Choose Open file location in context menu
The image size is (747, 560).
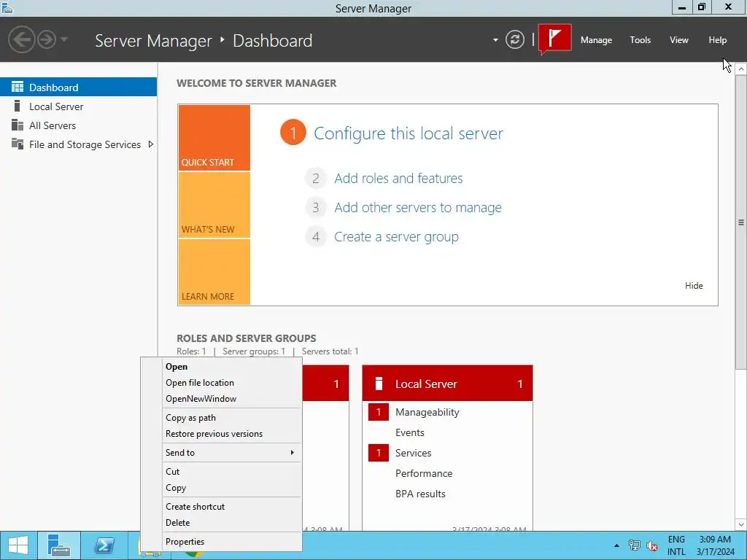222,383
